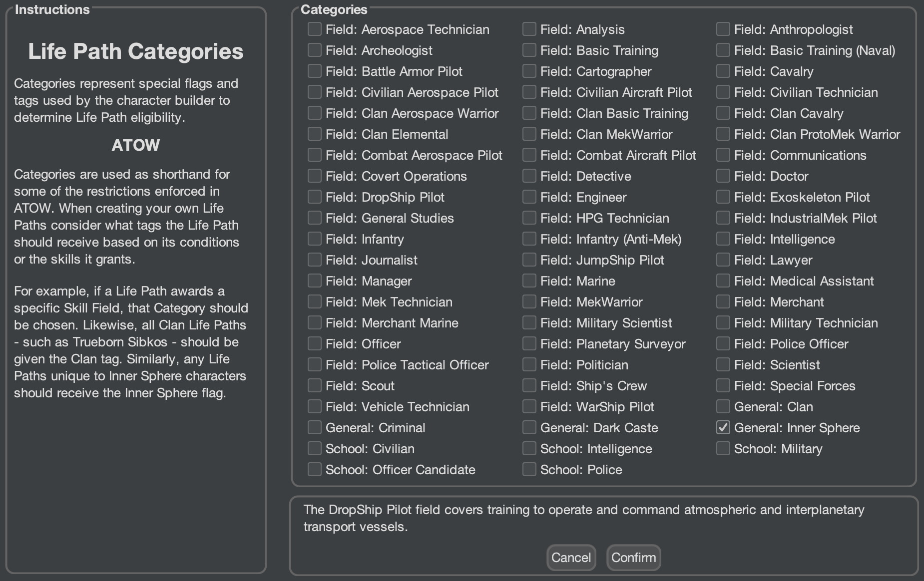Check the plain Field: Infantry box
This screenshot has width=924, height=581.
pos(315,239)
